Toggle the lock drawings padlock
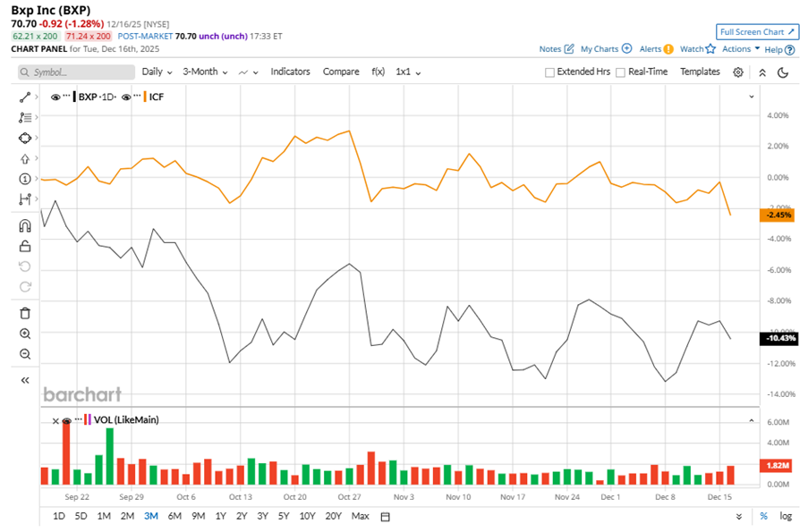This screenshot has height=532, width=808. [x=25, y=246]
